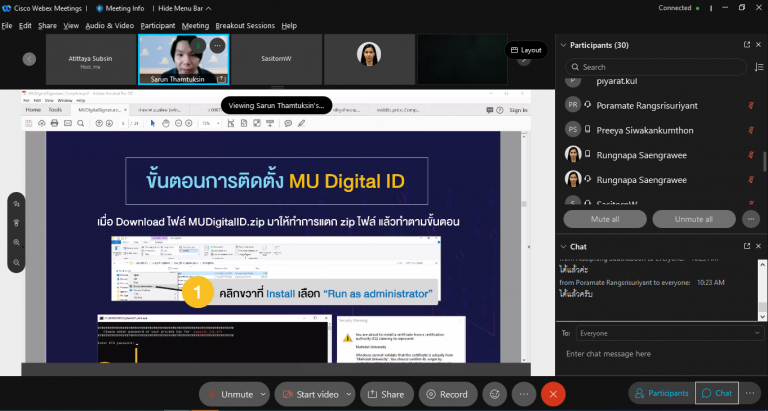Screen dimensions: 768x411
Task: Go to previous video thumbnails with left arrow
Action: coord(29,59)
